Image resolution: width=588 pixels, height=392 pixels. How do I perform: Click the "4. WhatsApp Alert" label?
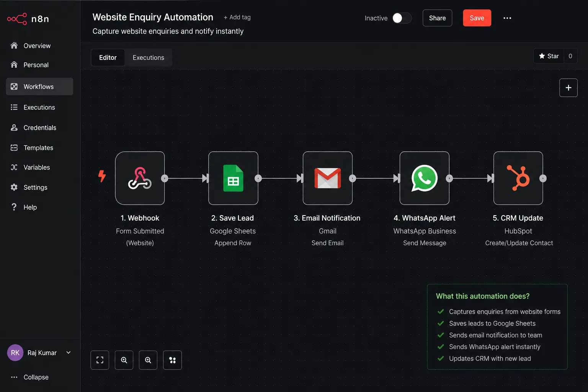pyautogui.click(x=425, y=218)
